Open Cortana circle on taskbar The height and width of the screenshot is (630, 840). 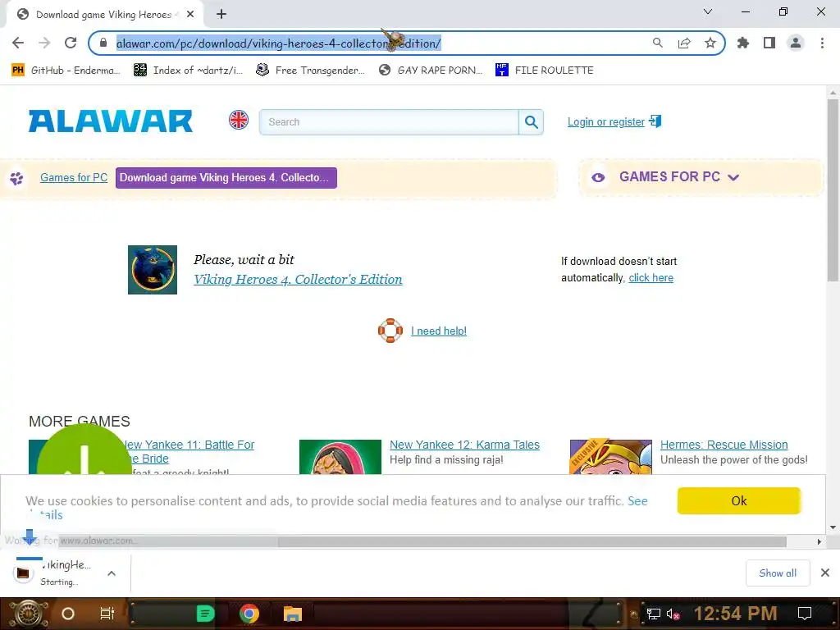click(68, 614)
